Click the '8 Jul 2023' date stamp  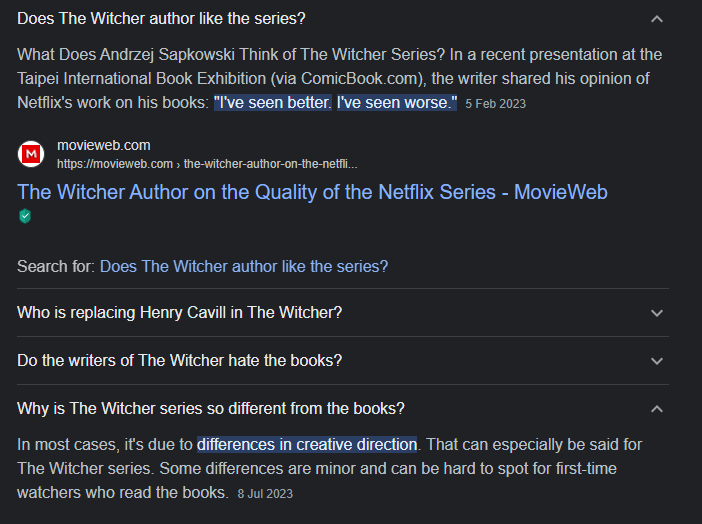coord(265,493)
